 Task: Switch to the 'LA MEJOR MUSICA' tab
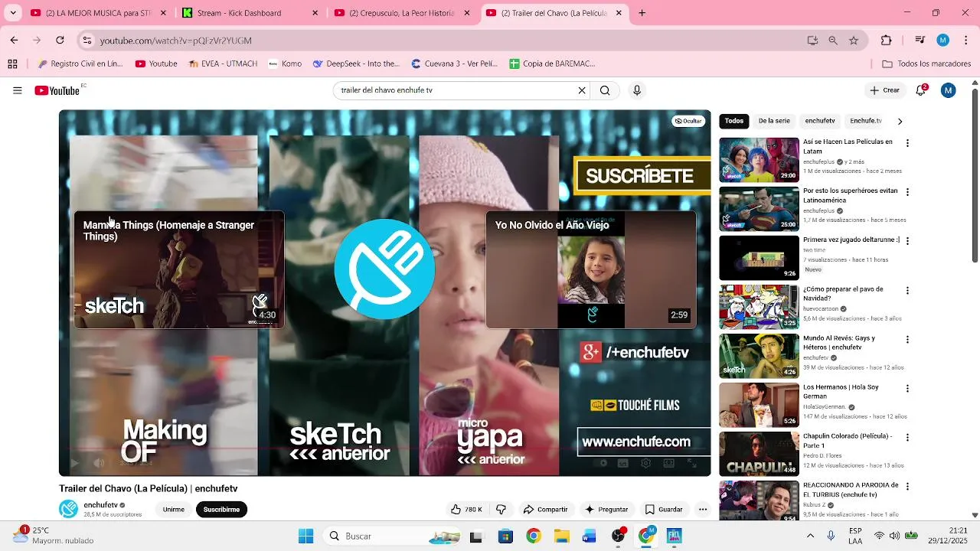click(99, 13)
